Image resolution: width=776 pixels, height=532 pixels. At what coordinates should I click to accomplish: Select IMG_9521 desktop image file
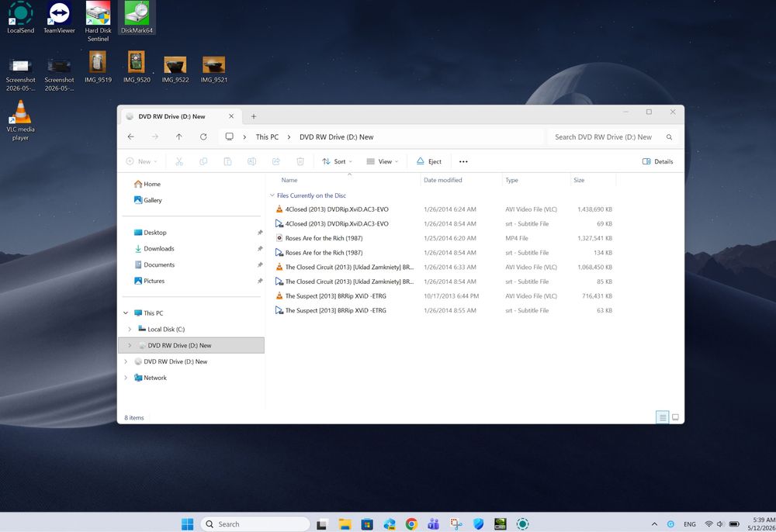(x=214, y=69)
